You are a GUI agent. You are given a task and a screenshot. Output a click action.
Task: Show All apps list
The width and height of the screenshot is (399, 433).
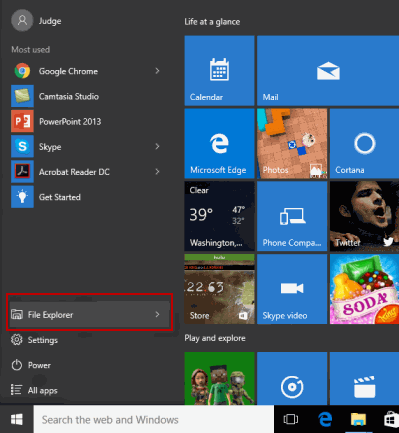(x=34, y=390)
